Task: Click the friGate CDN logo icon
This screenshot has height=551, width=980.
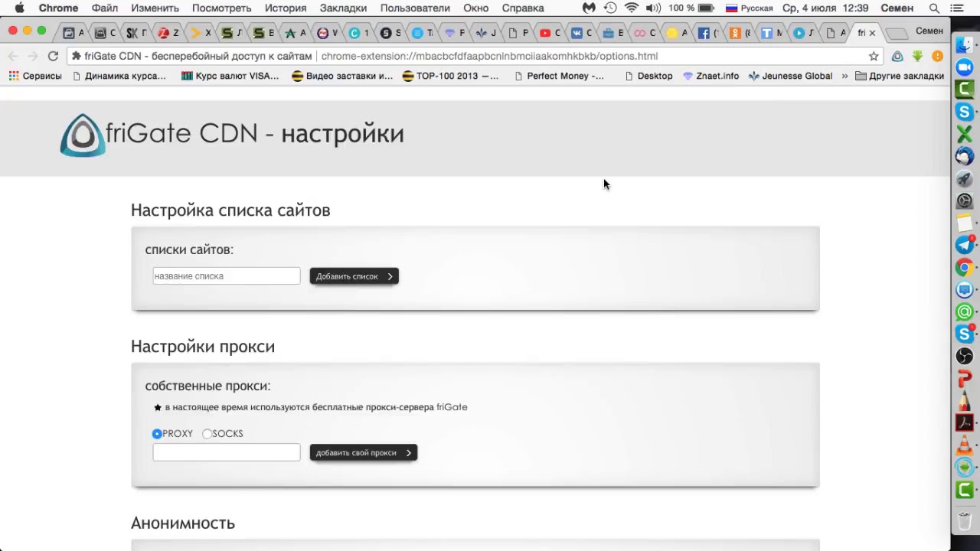Action: tap(83, 135)
